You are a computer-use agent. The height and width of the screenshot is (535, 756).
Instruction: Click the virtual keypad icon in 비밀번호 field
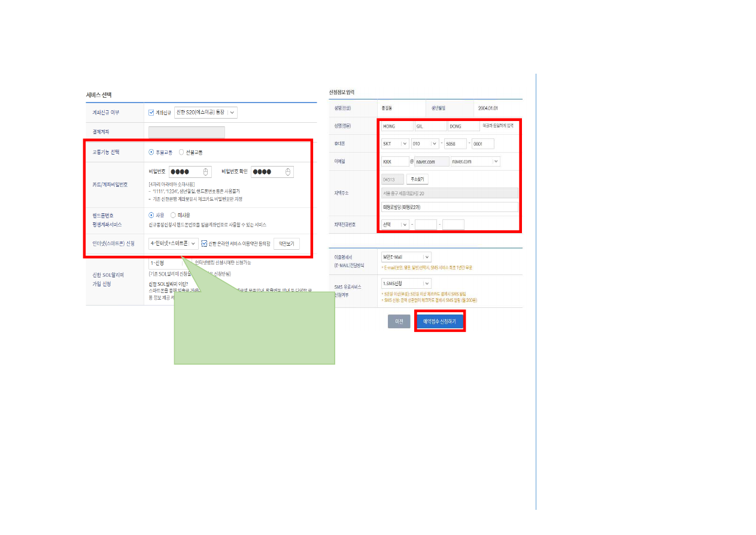(206, 172)
